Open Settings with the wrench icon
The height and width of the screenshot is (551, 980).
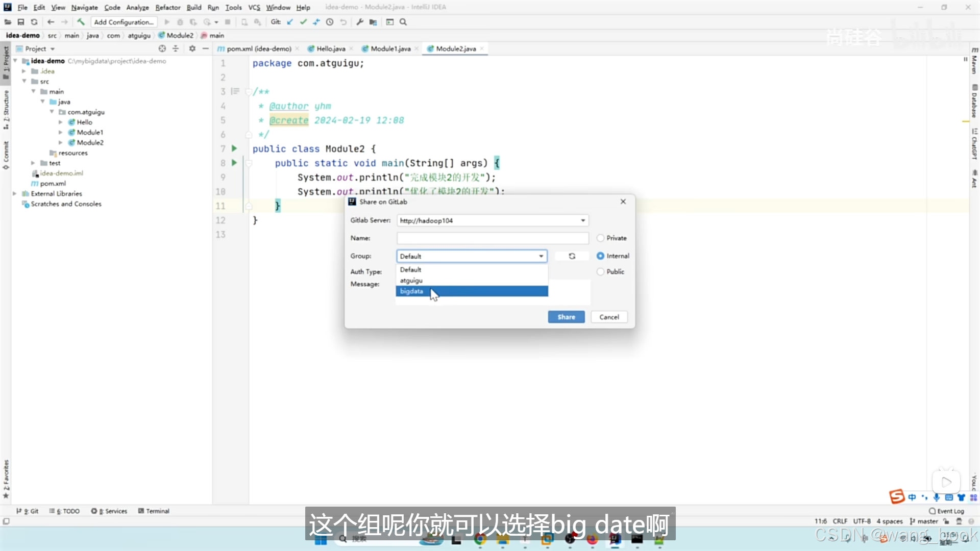click(x=360, y=22)
